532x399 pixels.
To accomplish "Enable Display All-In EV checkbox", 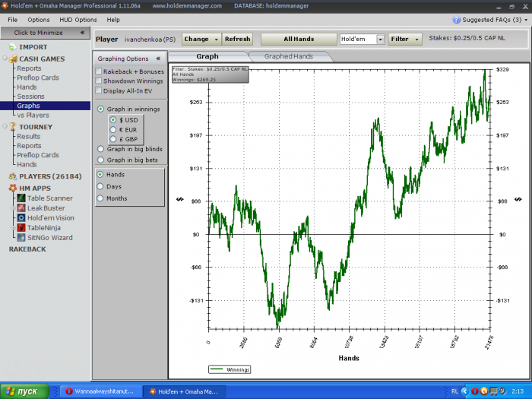I will 99,90.
